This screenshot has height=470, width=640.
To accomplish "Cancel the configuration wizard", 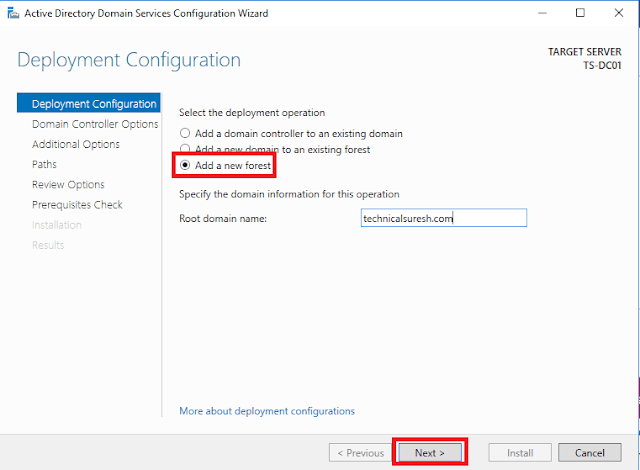I will click(x=590, y=452).
